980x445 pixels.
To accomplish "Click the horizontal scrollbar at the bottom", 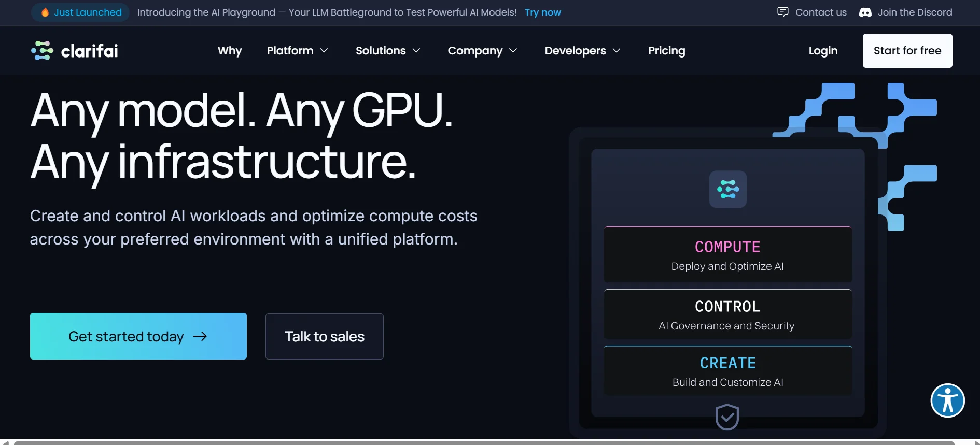I will pyautogui.click(x=484, y=443).
